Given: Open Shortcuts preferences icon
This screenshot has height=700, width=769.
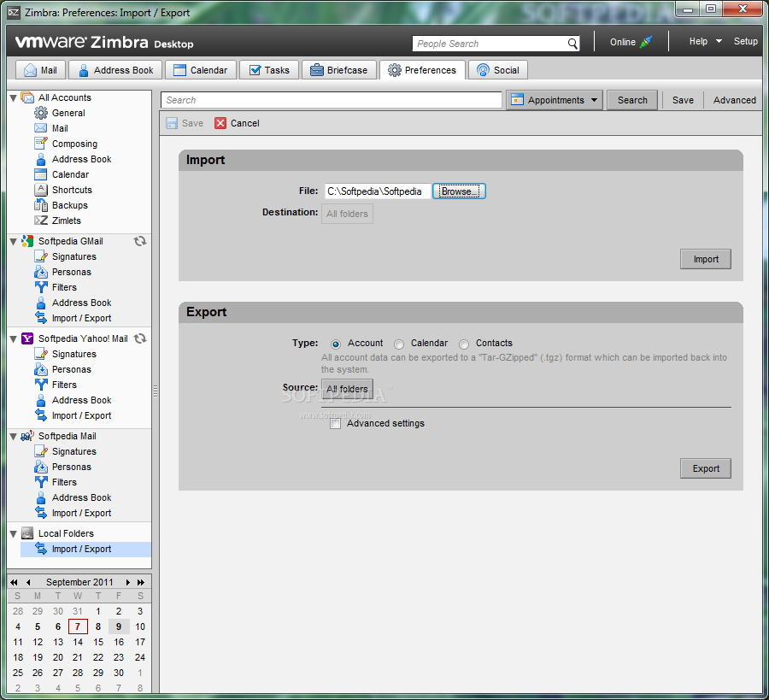Looking at the screenshot, I should (41, 190).
